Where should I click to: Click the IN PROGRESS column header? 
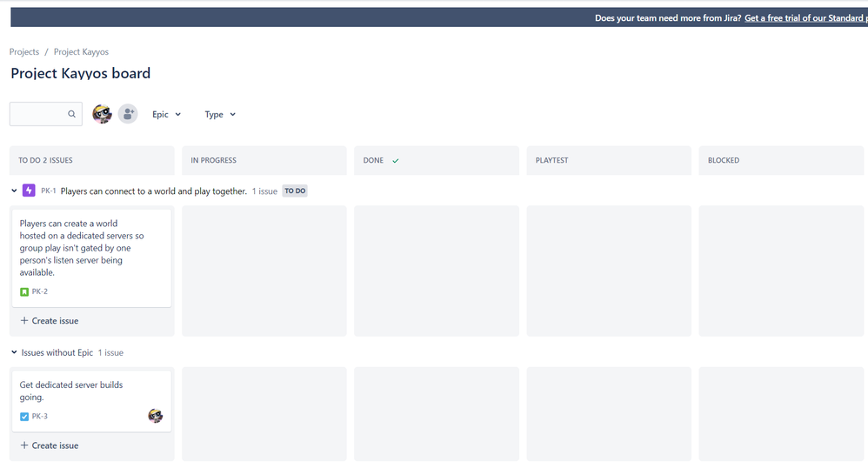[x=264, y=161]
